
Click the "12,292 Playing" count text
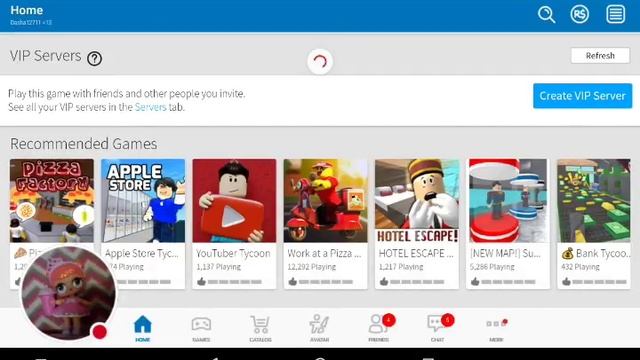(x=312, y=267)
